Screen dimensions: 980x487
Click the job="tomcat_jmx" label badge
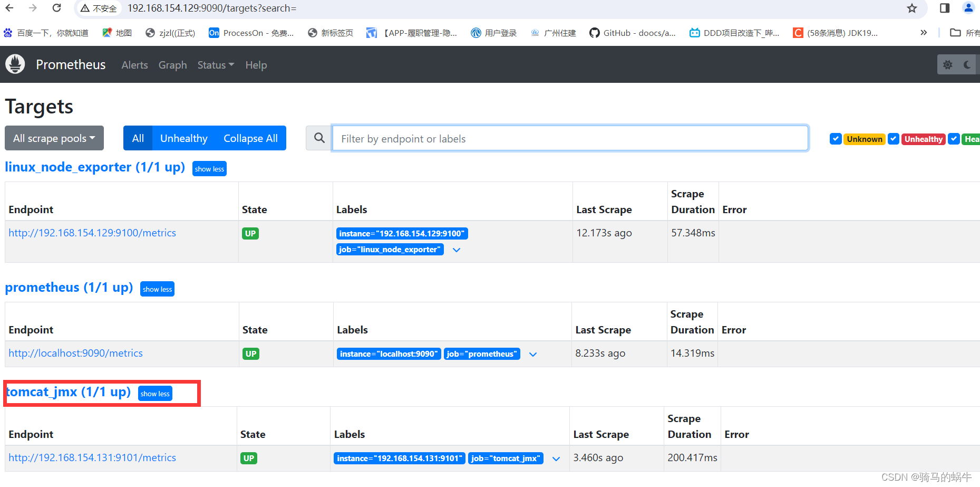pos(506,459)
